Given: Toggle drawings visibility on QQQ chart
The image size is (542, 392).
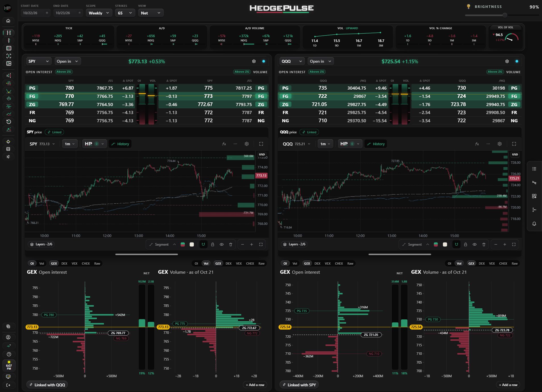Looking at the screenshot, I should coord(474,244).
